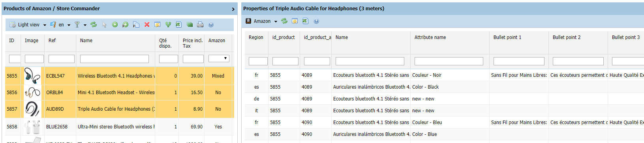Select the Mini 4.1 Bluetooth Headset row
This screenshot has height=143, width=644.
point(120,92)
